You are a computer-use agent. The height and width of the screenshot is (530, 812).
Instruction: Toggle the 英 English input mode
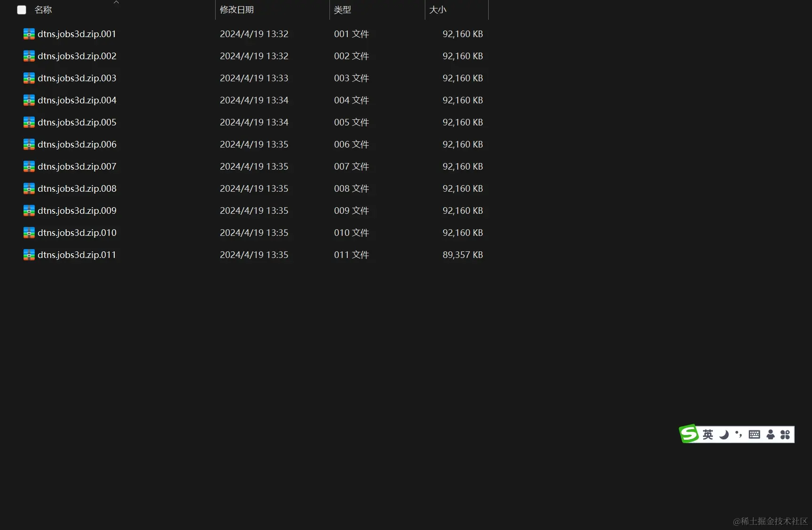point(708,435)
